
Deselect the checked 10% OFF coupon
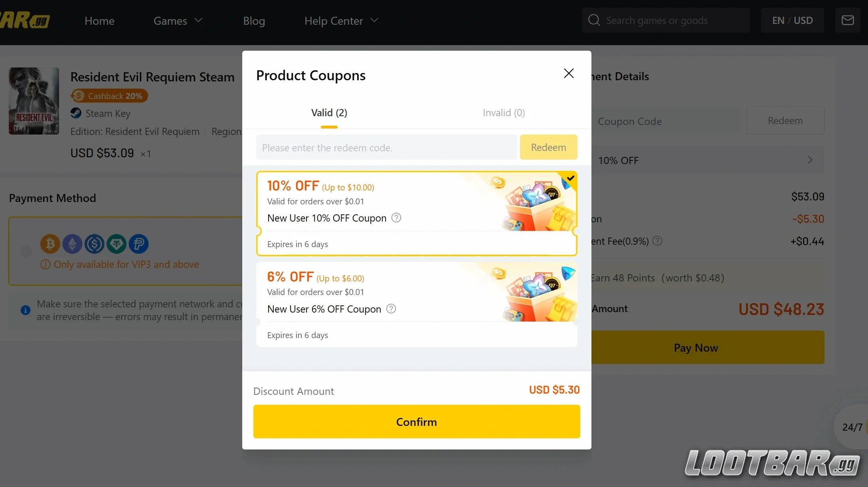click(x=570, y=178)
